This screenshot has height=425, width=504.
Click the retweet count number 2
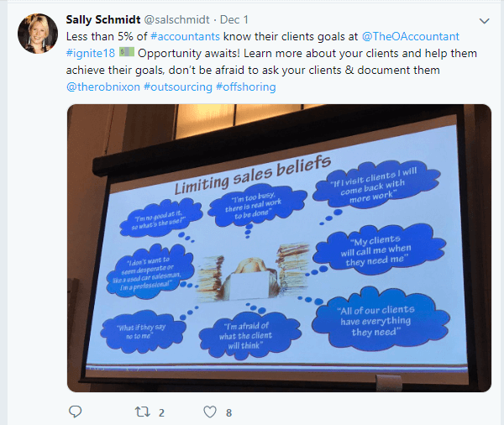(161, 412)
